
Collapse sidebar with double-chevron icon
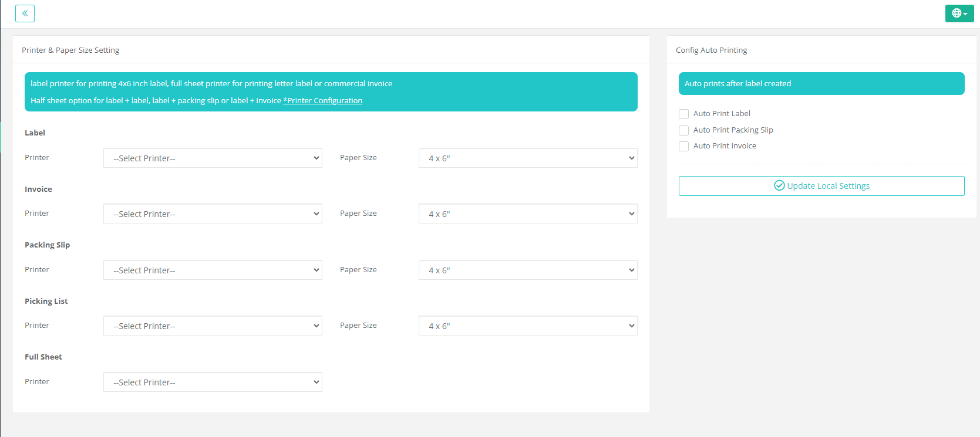point(25,13)
